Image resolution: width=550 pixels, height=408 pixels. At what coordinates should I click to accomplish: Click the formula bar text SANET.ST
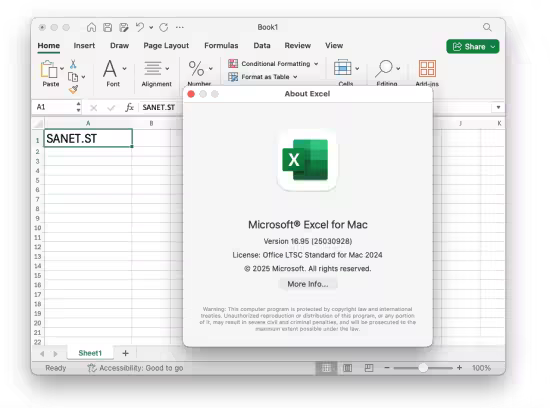(159, 107)
